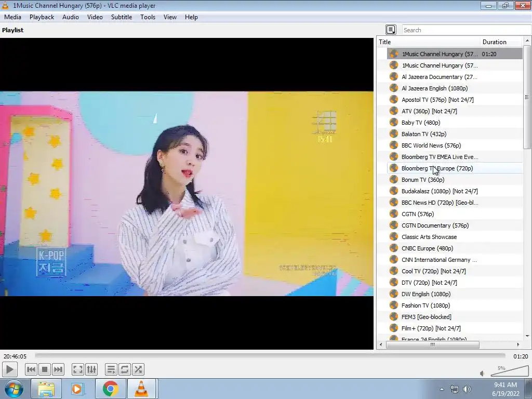The image size is (532, 399).
Task: Jump to previous media in playlist
Action: pos(31,369)
